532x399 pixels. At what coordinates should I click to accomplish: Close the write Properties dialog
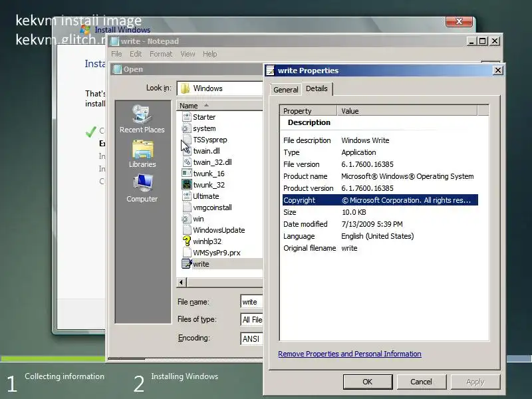click(497, 70)
